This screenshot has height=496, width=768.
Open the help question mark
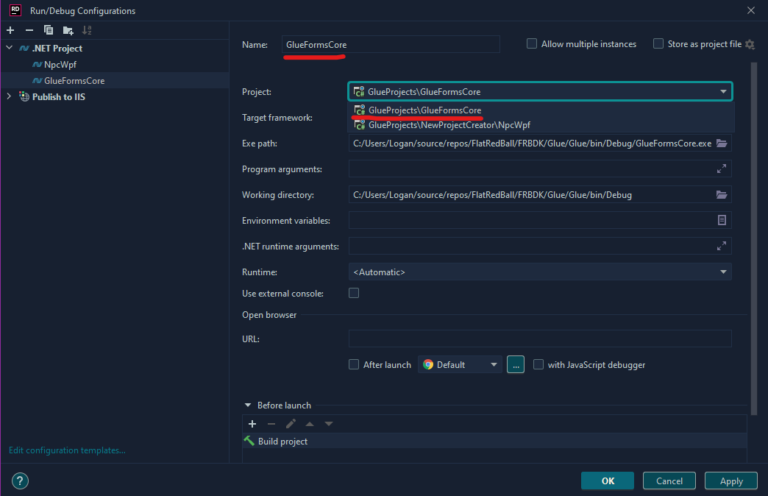click(19, 481)
